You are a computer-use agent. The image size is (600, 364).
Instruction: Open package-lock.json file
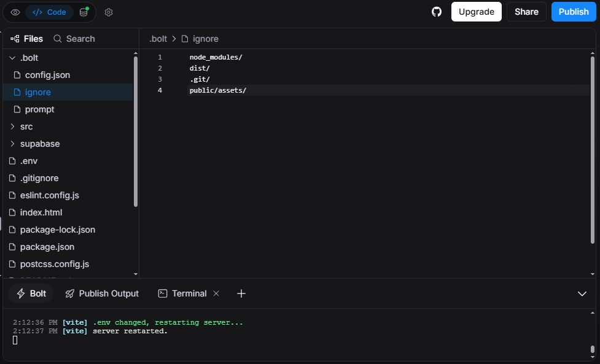pyautogui.click(x=68, y=230)
